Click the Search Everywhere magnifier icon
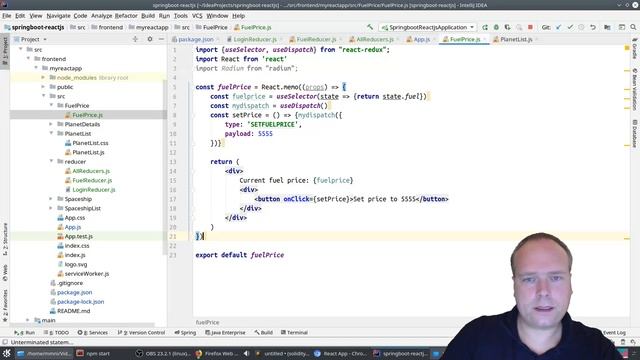This screenshot has width=640, height=360. point(633,27)
